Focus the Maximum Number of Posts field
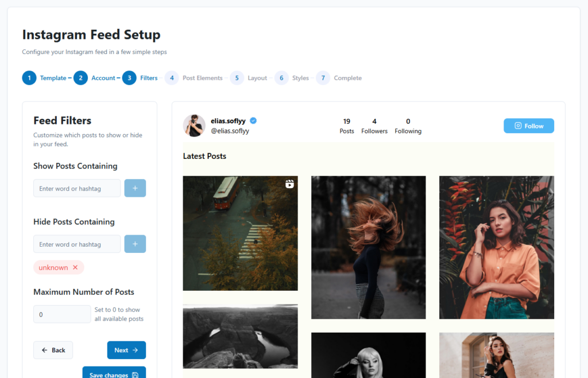Screen dimensions: 588x378 click(x=62, y=314)
